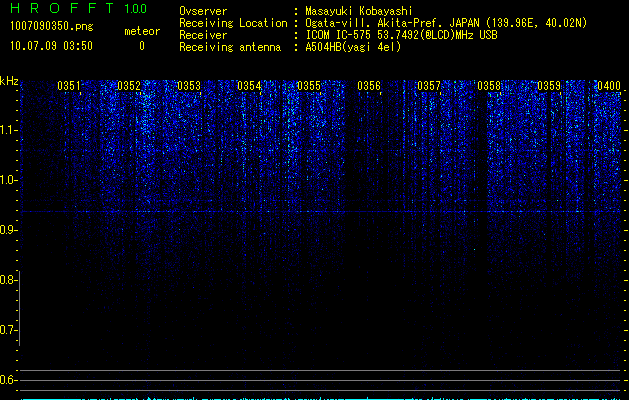
Task: Click the meteor label
Action: 142,31
